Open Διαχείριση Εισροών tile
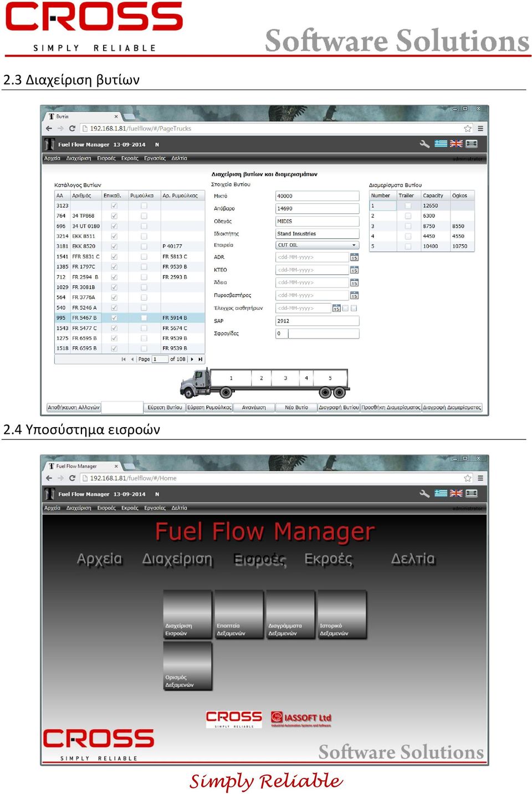532x794 pixels. 187,614
